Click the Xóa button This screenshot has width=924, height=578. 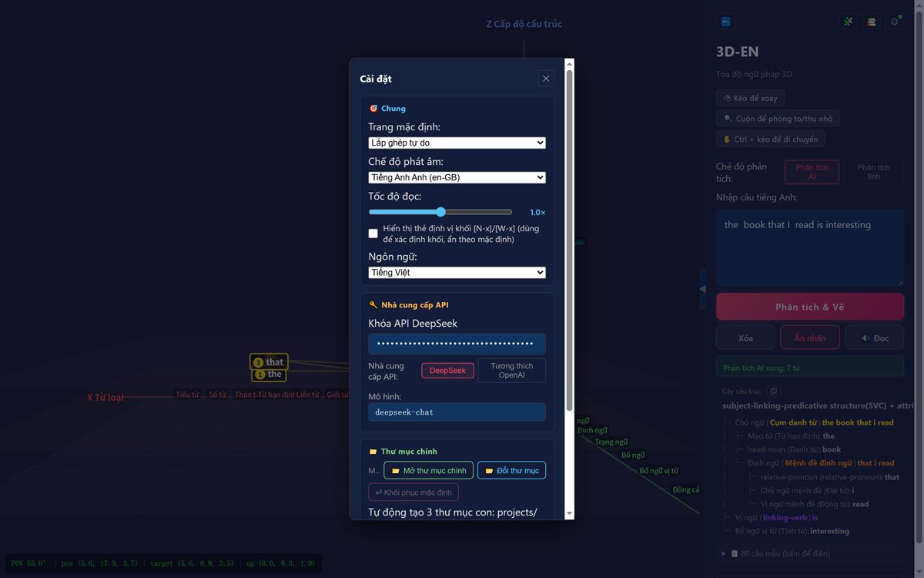tap(745, 338)
